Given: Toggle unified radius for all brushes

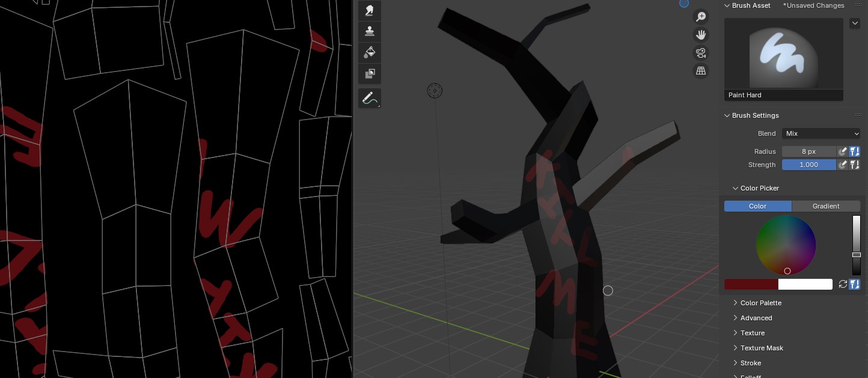Looking at the screenshot, I should pos(855,151).
